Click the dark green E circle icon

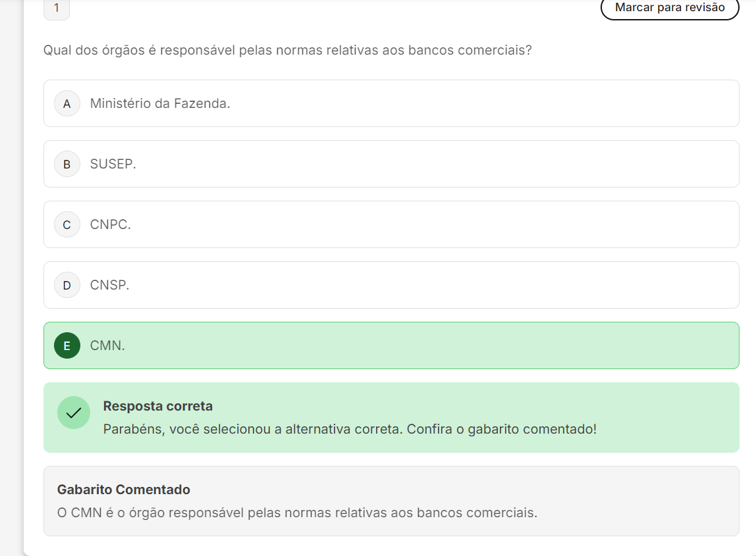[67, 346]
